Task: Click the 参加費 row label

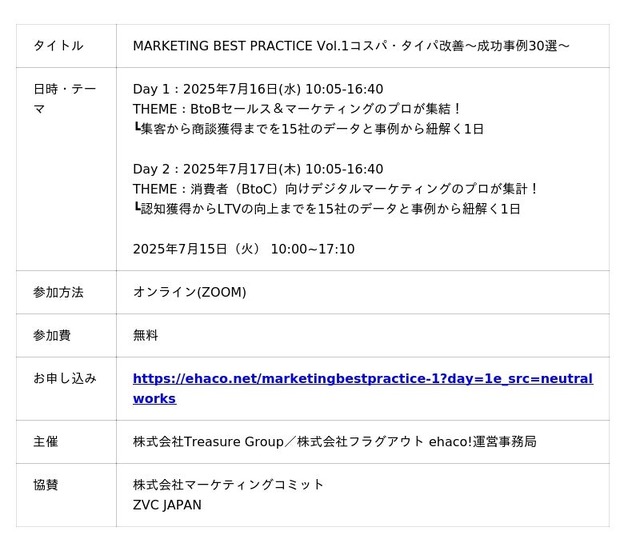Action: [x=52, y=335]
